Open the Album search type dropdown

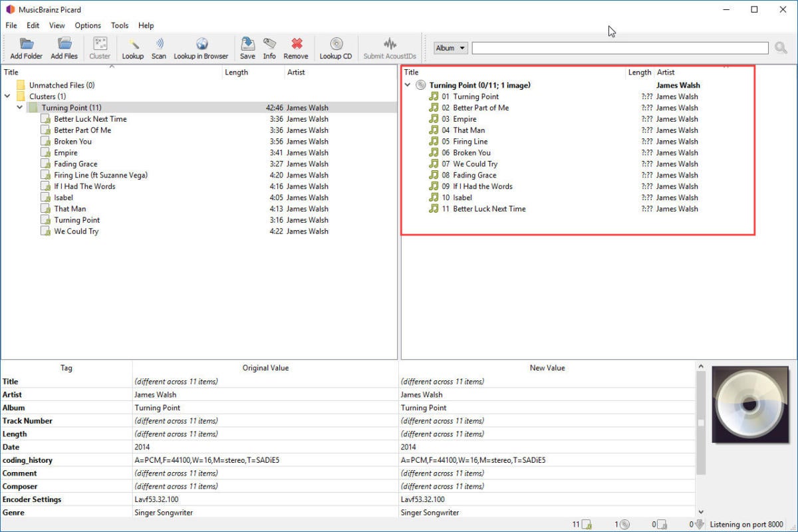coord(451,48)
